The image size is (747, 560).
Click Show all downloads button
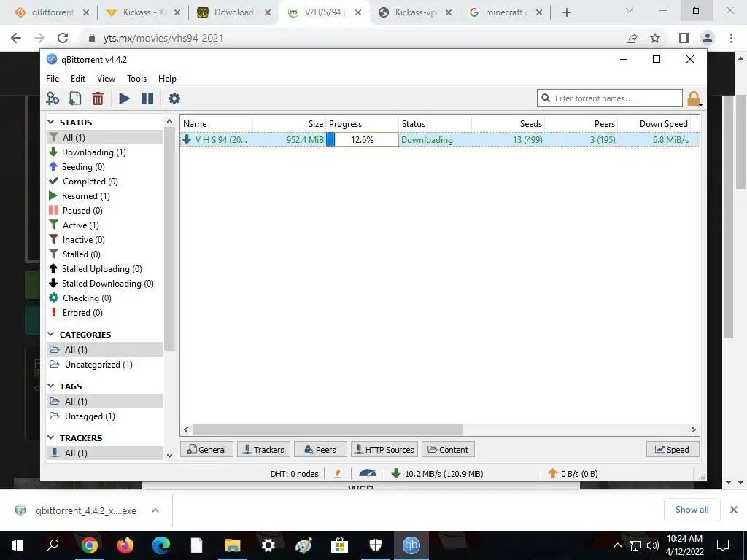point(692,510)
